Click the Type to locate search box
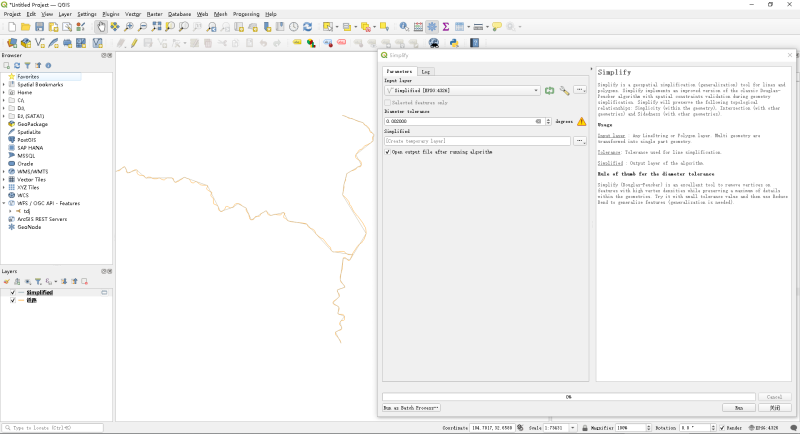 coord(52,428)
